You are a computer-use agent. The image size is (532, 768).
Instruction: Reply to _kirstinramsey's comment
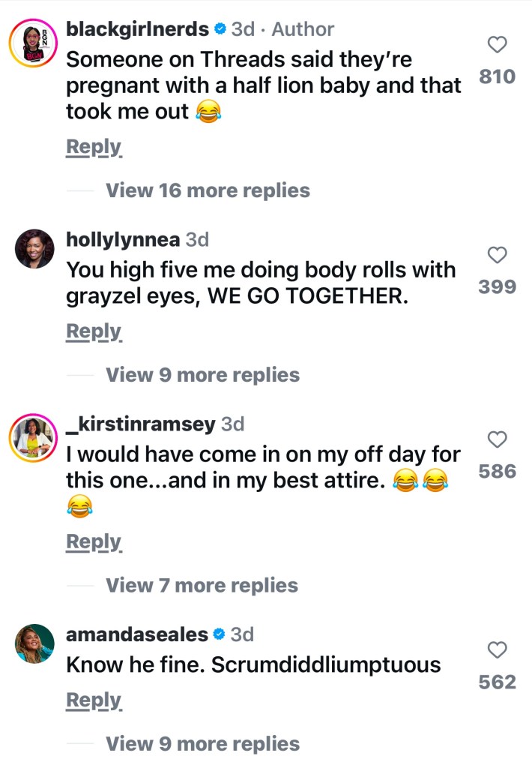click(94, 541)
